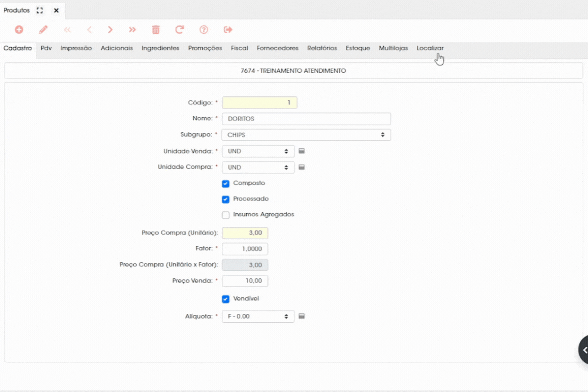Disable the Vendível checkbox

(225, 299)
